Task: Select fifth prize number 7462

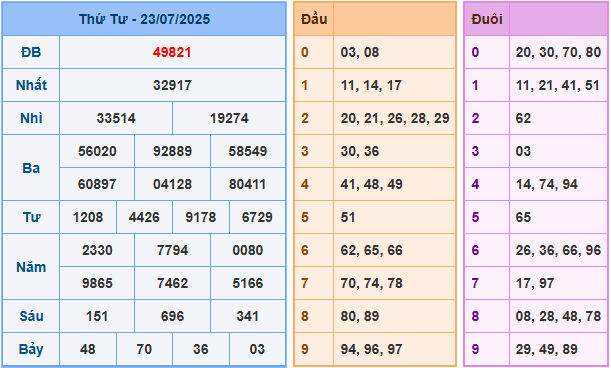Action: click(x=172, y=283)
